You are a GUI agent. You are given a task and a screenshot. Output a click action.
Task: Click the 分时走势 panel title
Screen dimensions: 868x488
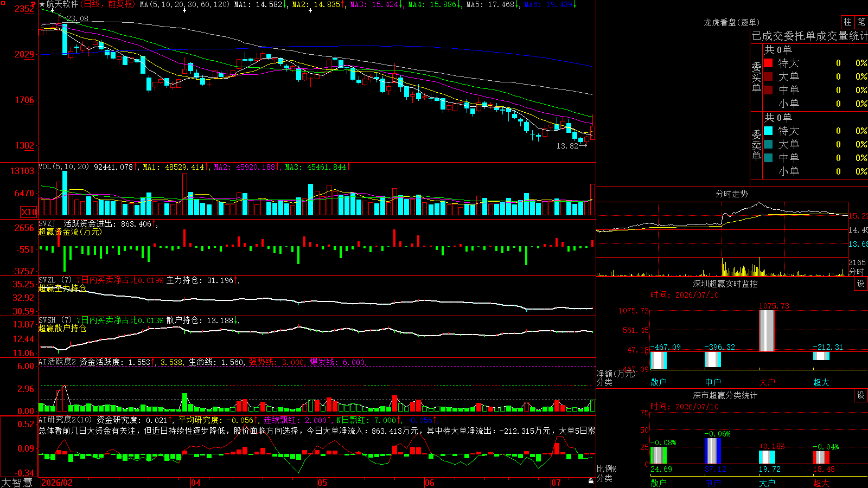731,194
